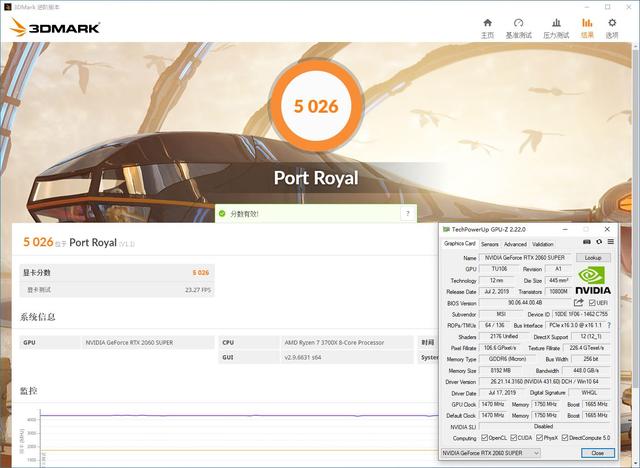Click GPU-Z refresh icon
This screenshot has width=640, height=468.
pos(598,243)
